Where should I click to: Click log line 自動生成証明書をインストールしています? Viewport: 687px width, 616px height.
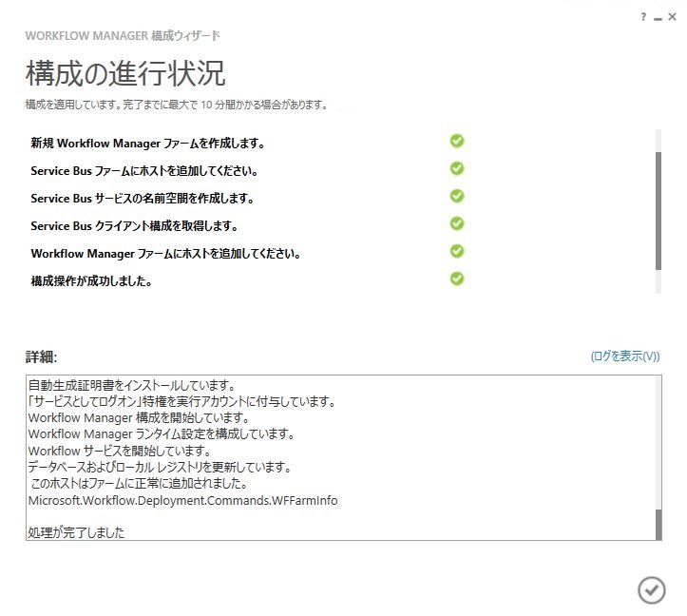tap(132, 385)
